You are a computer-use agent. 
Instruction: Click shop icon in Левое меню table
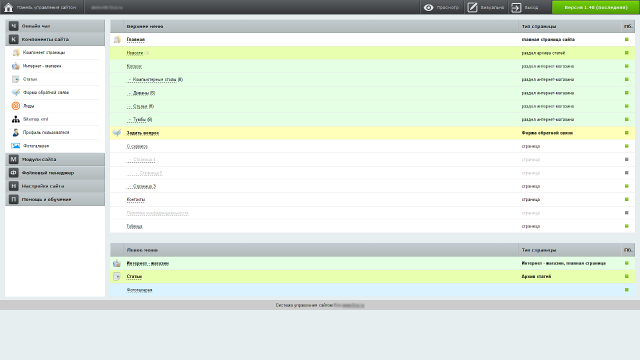point(117,263)
